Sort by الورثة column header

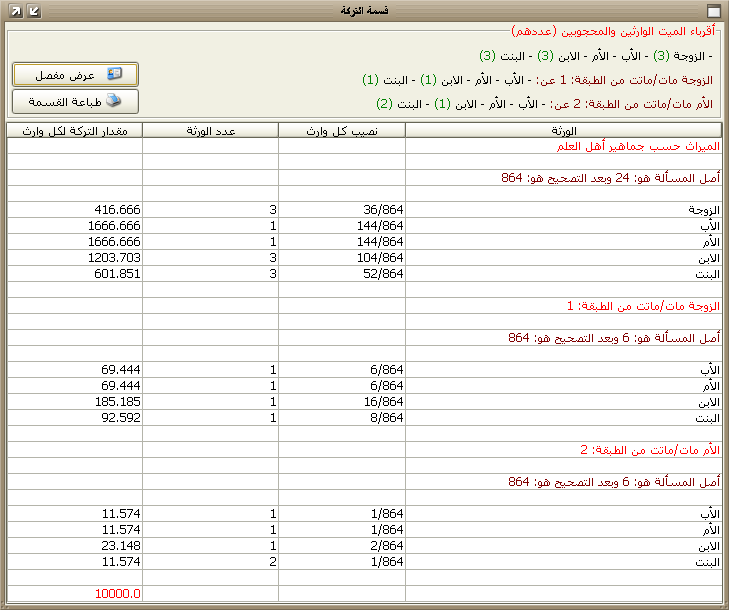(x=563, y=131)
